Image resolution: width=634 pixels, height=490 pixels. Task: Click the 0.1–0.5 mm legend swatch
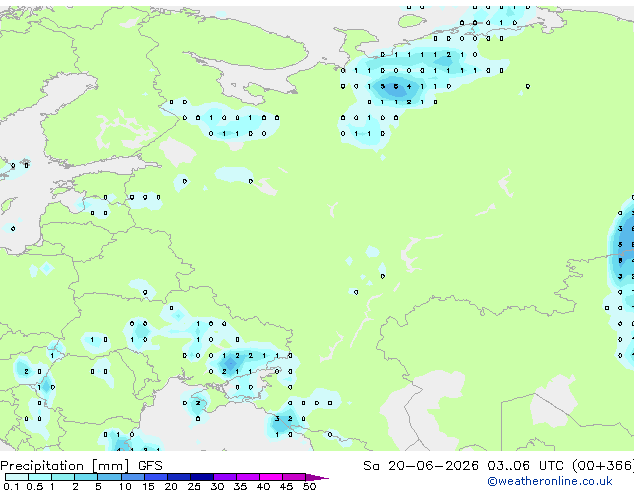17,477
